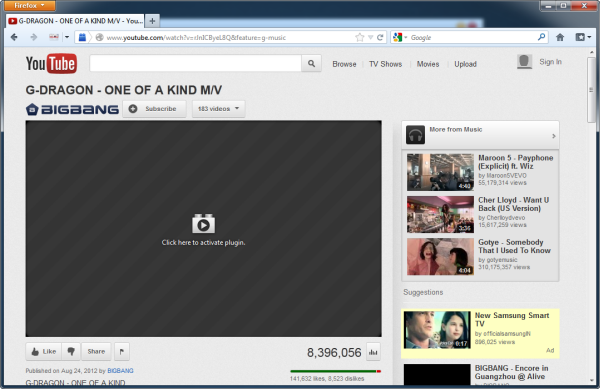This screenshot has width=600, height=389.
Task: Click the browser Forward arrow
Action: point(34,37)
